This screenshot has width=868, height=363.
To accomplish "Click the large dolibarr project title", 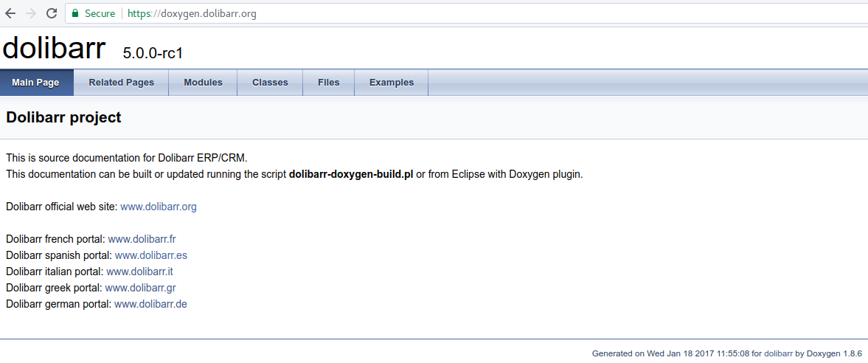I will (x=54, y=48).
